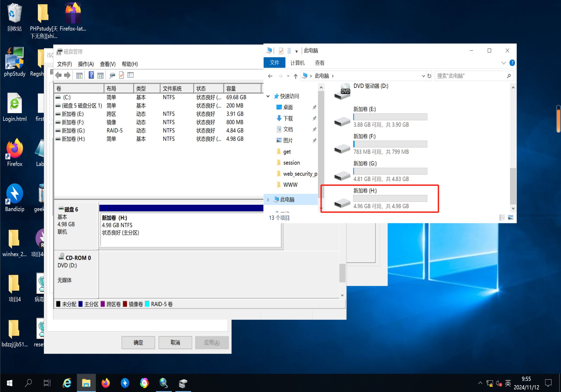
Task: Select the 新加卷 (G:) RAID-5 volume row
Action: 158,131
